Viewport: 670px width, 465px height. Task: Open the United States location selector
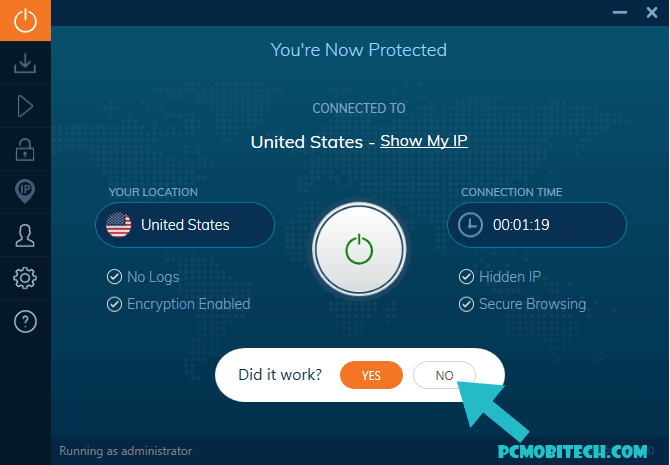coord(185,225)
